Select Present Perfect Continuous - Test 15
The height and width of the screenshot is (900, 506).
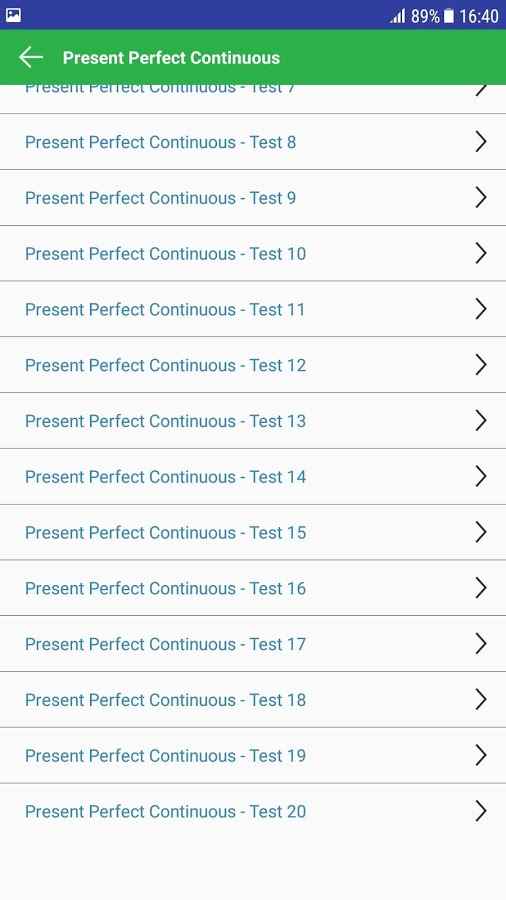tap(253, 532)
